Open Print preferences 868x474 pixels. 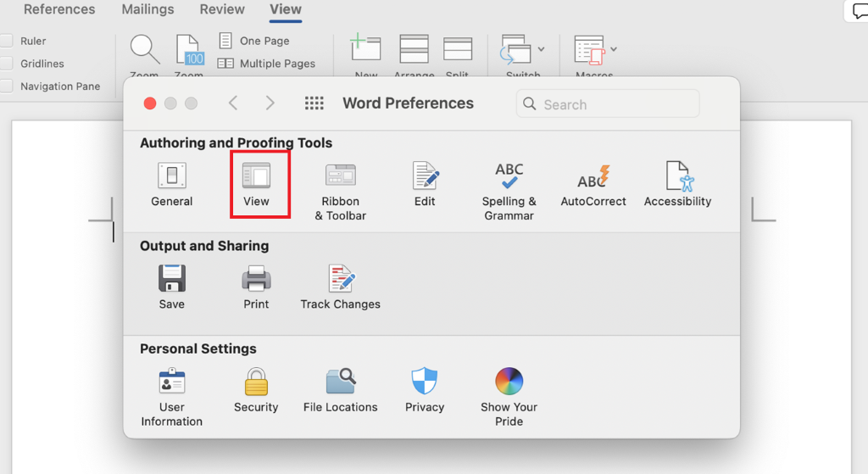[x=256, y=287]
